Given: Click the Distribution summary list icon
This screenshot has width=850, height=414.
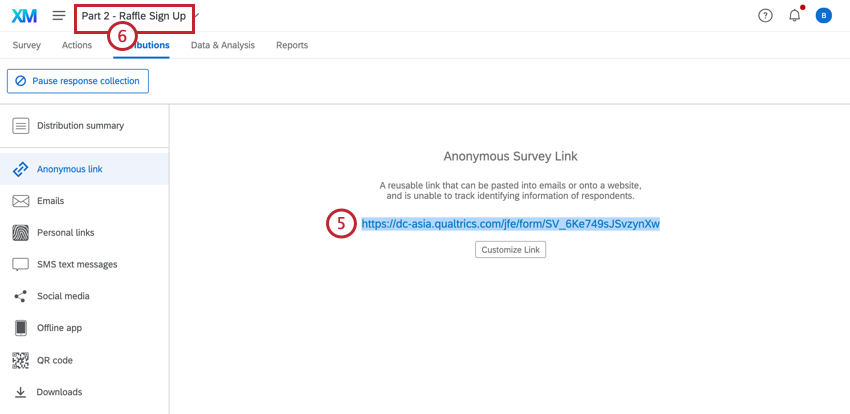Looking at the screenshot, I should tap(20, 126).
